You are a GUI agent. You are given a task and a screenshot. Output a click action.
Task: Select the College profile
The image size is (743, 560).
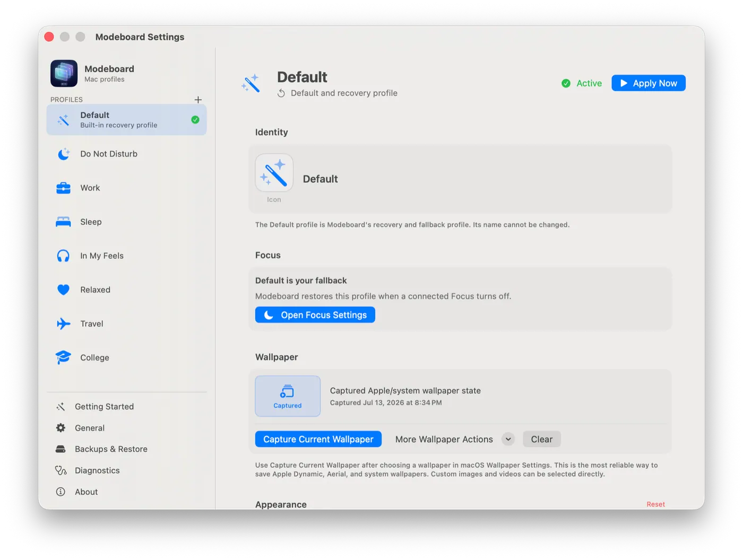click(x=126, y=357)
